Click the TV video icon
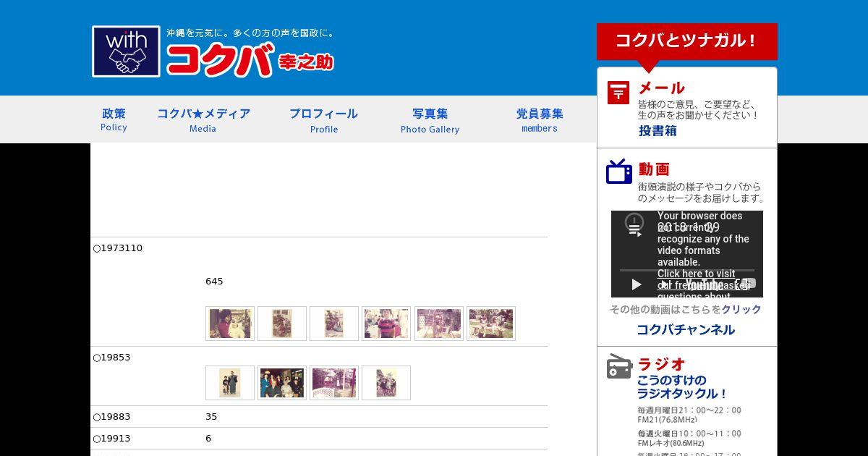The height and width of the screenshot is (456, 868). [x=619, y=172]
